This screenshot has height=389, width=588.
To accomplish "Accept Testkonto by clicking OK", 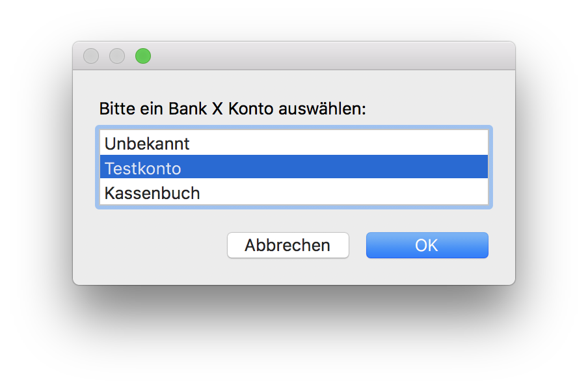I will (x=427, y=245).
